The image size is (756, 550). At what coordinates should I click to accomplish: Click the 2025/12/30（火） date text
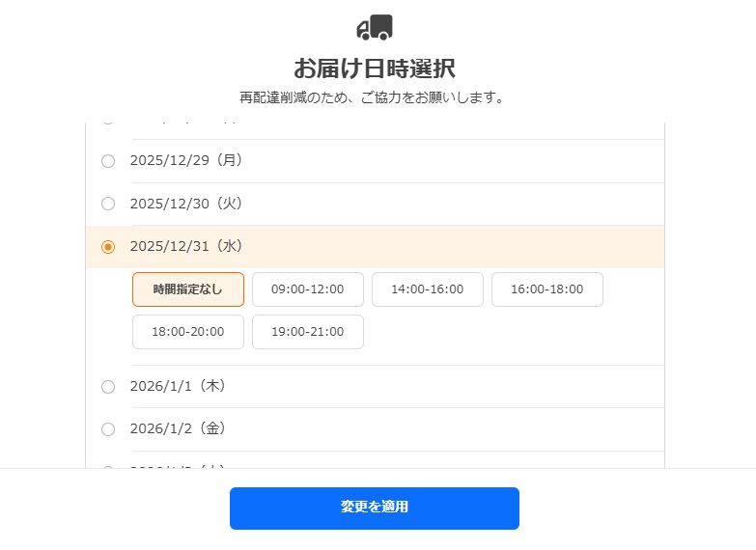187,204
